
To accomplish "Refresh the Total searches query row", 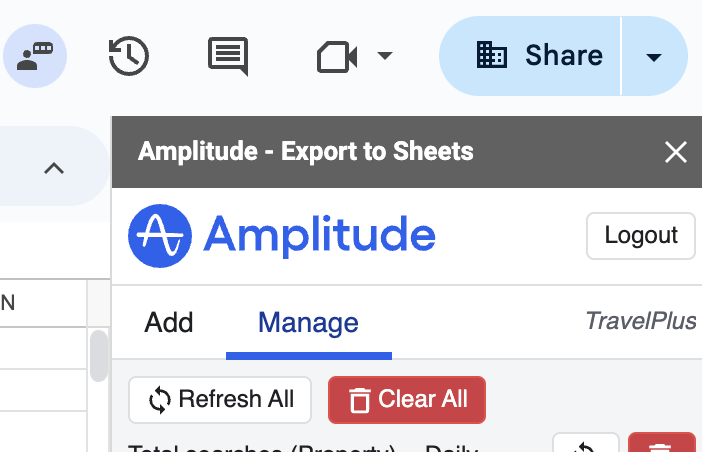I will click(x=582, y=444).
